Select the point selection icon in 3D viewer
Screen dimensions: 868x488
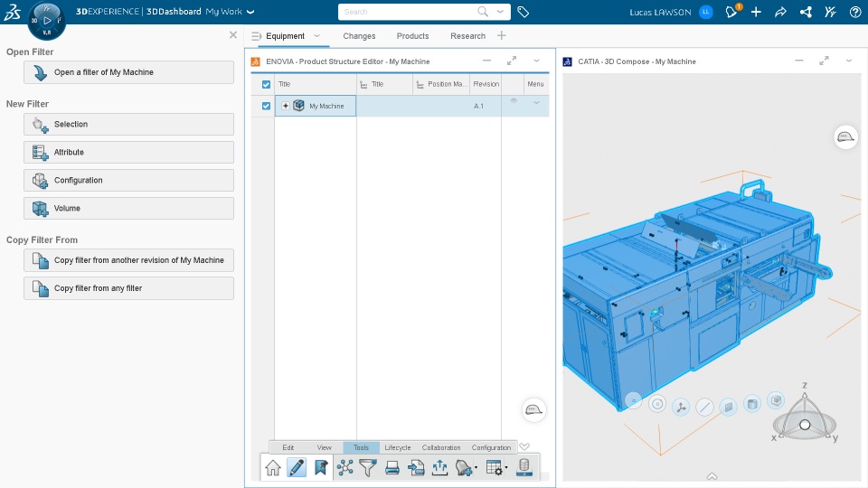click(x=633, y=400)
